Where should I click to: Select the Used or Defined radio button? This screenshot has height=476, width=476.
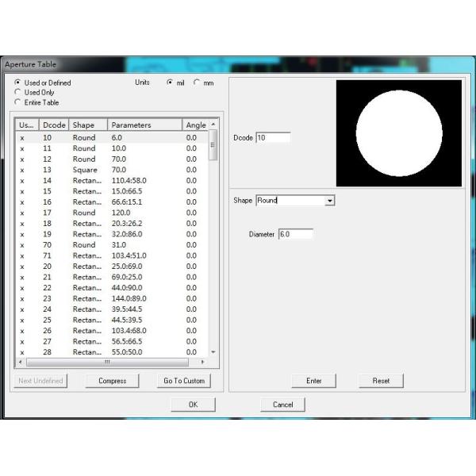click(x=18, y=83)
